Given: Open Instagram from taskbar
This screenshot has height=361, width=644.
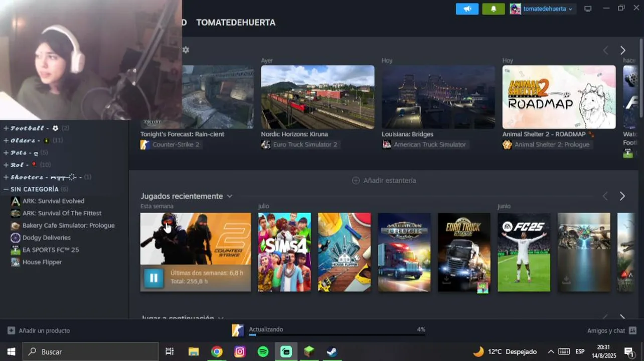Looking at the screenshot, I should click(240, 351).
